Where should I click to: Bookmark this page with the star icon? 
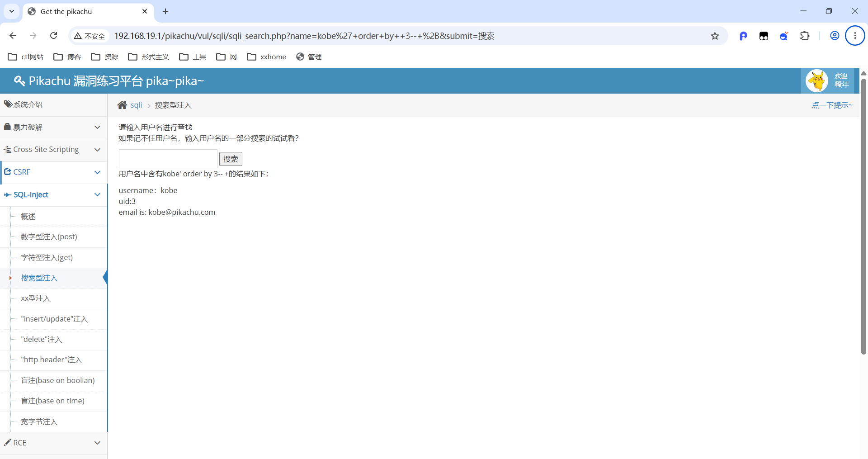click(x=715, y=36)
